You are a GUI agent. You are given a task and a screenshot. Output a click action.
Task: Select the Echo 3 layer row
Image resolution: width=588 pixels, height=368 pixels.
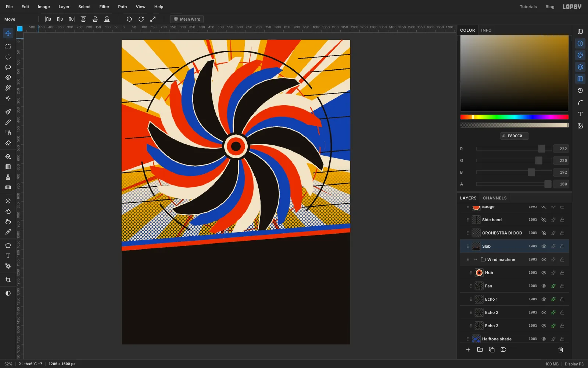click(514, 326)
